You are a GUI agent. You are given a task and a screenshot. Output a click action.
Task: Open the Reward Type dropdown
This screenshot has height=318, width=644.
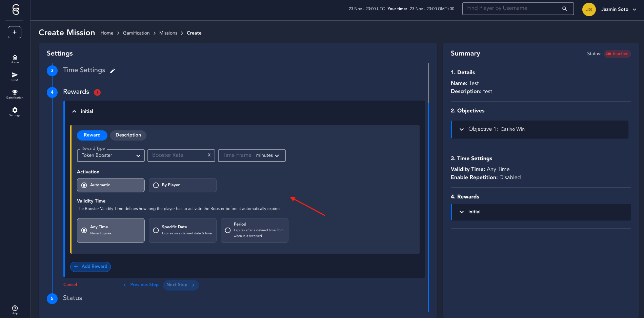[110, 155]
